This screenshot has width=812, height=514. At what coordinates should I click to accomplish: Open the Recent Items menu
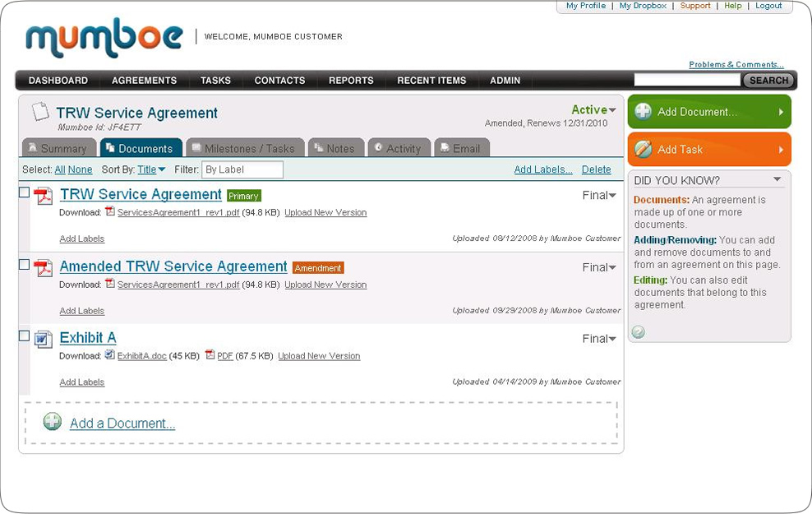click(431, 81)
